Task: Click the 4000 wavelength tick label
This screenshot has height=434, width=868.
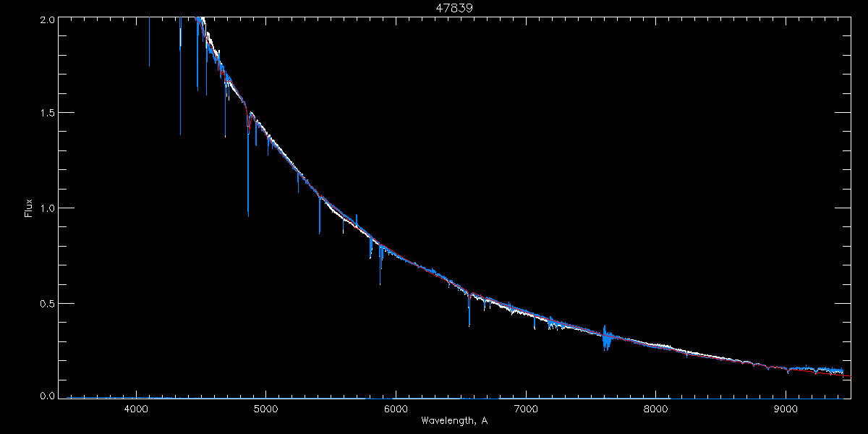Action: pos(136,409)
